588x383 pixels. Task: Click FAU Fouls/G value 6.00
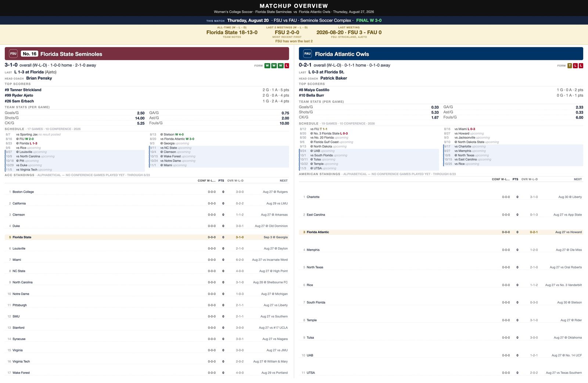point(580,118)
